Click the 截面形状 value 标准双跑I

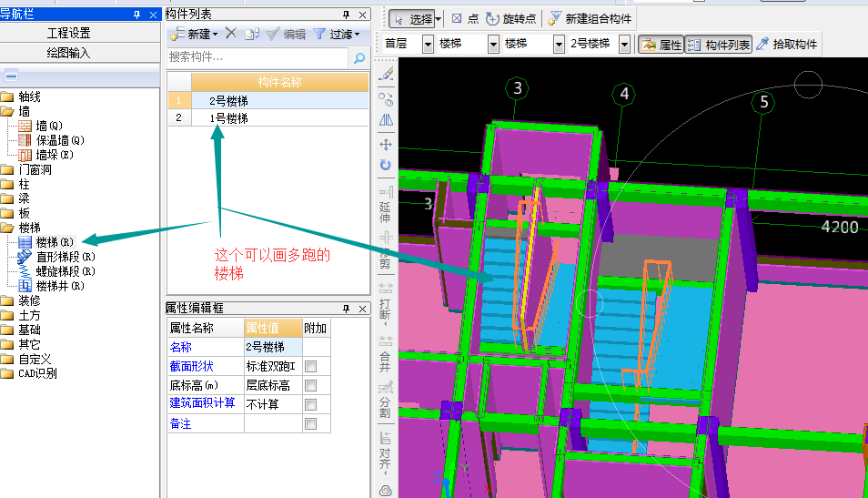[273, 366]
